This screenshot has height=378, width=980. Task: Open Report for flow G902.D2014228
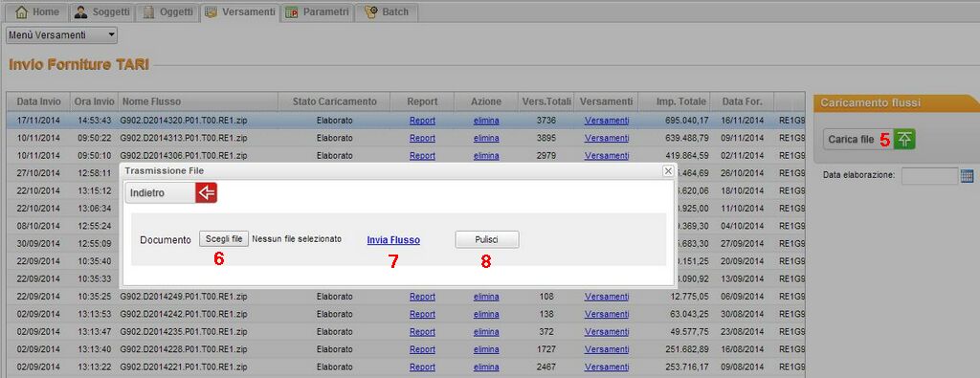[x=422, y=349]
